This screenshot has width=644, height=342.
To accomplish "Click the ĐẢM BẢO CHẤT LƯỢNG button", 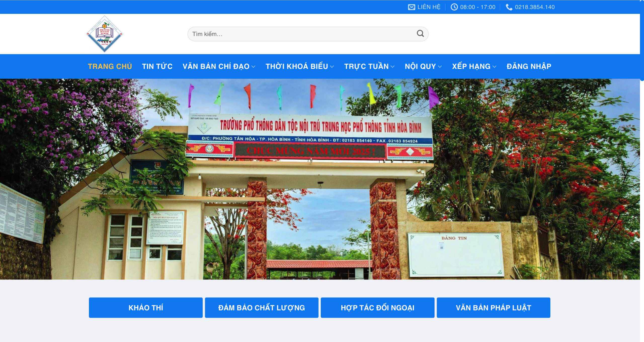I will pyautogui.click(x=262, y=307).
